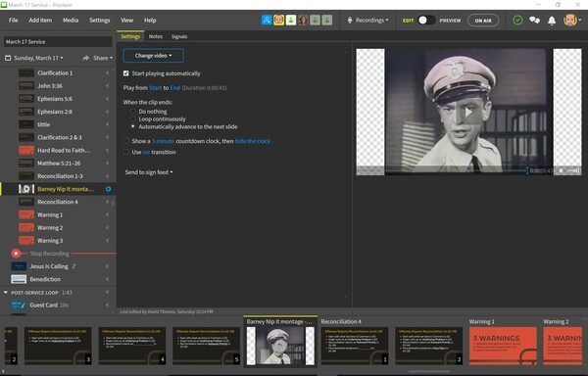Click the Start link in Play from
The image size is (588, 376).
tap(155, 88)
